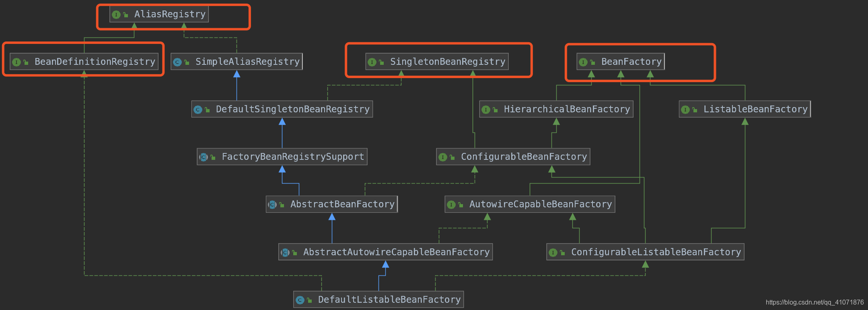The image size is (868, 310).
Task: Click abstract class icon of AbstractAutowireCapableBeanFactory
Action: (x=285, y=252)
